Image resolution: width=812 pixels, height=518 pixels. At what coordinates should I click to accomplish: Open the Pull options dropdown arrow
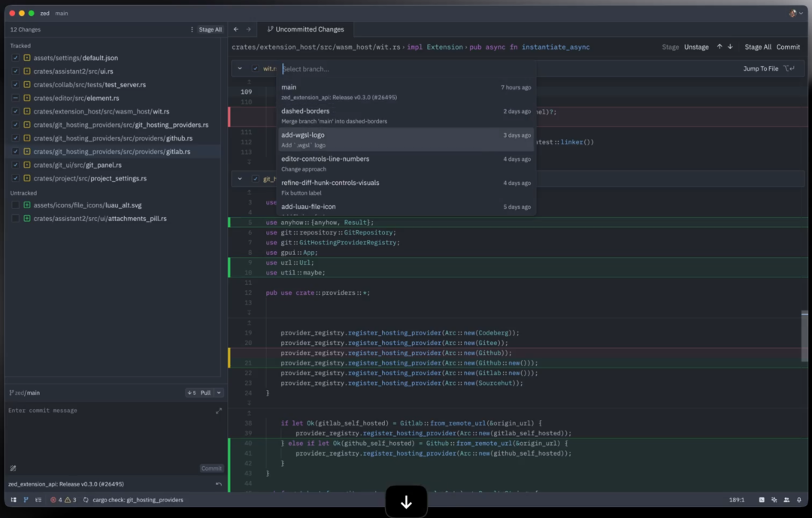pyautogui.click(x=219, y=392)
